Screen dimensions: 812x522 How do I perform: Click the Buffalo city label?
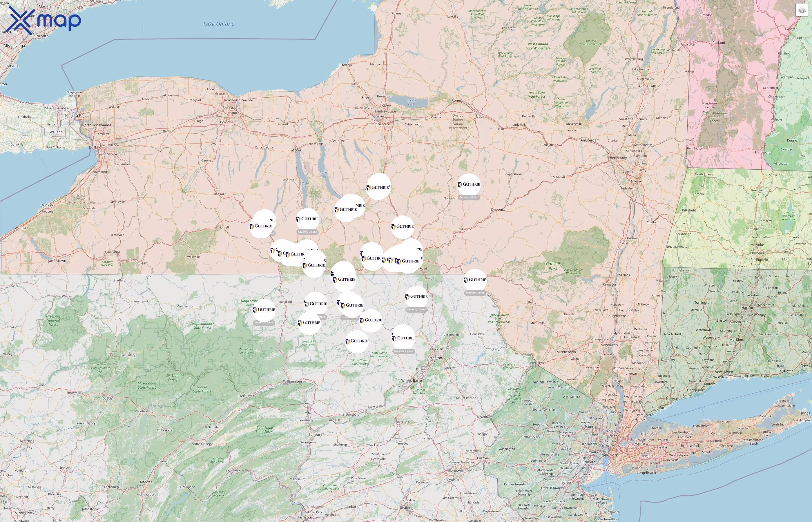[95, 147]
